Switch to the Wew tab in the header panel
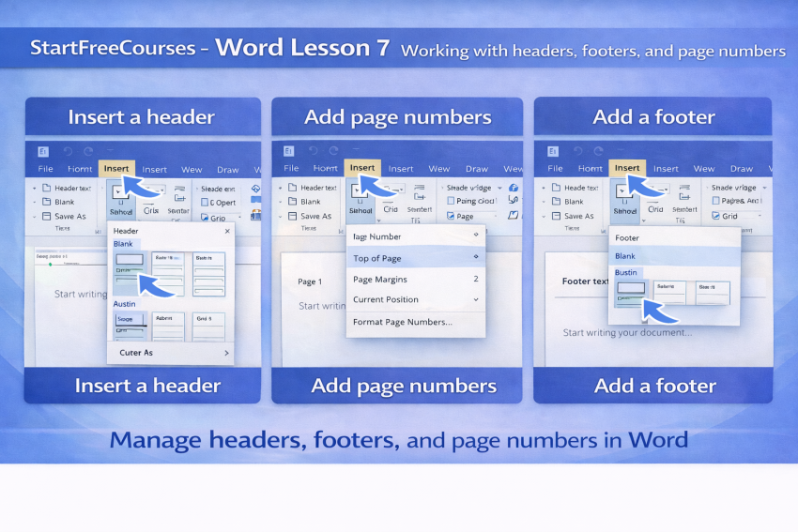 (192, 170)
